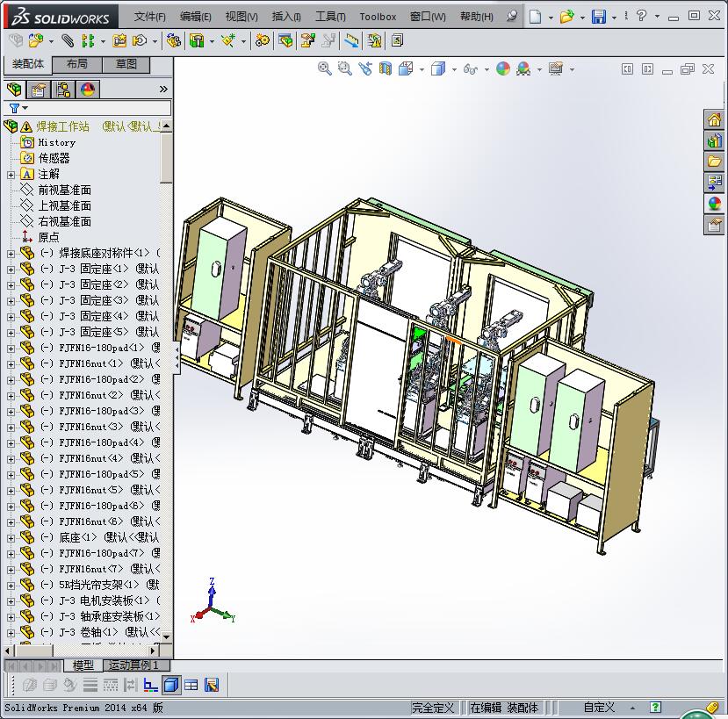Screen dimensions: 728x719
Task: Toggle the 2D axes icon in bottom toolbar
Action: 150,685
